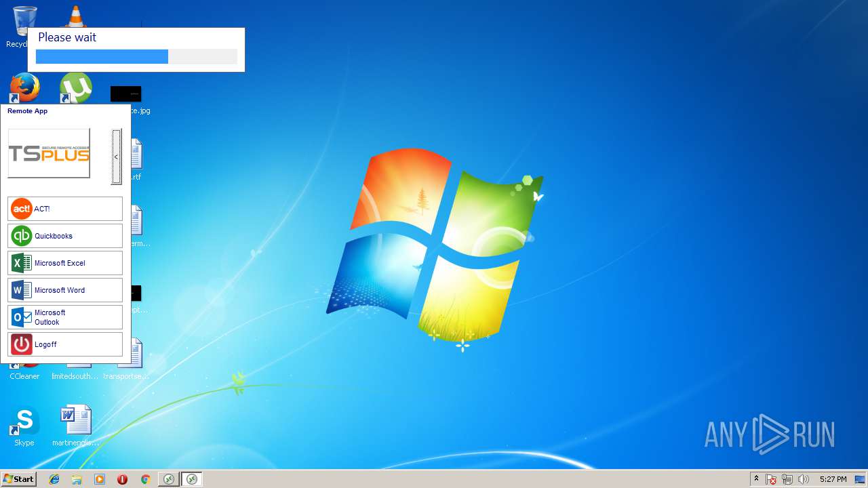This screenshot has height=488, width=868.
Task: Click the Please wait progress bar
Action: tap(136, 57)
